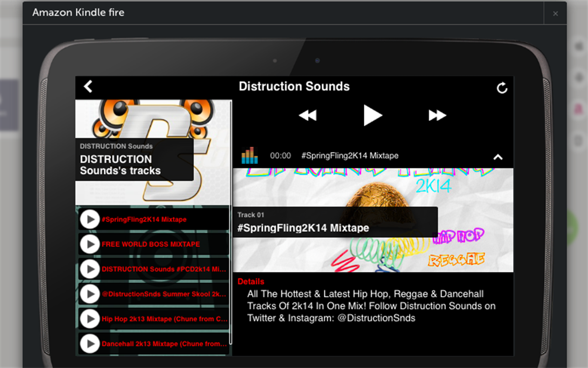The height and width of the screenshot is (368, 588).
Task: Click the Track 01 title overlay
Action: tap(335, 222)
